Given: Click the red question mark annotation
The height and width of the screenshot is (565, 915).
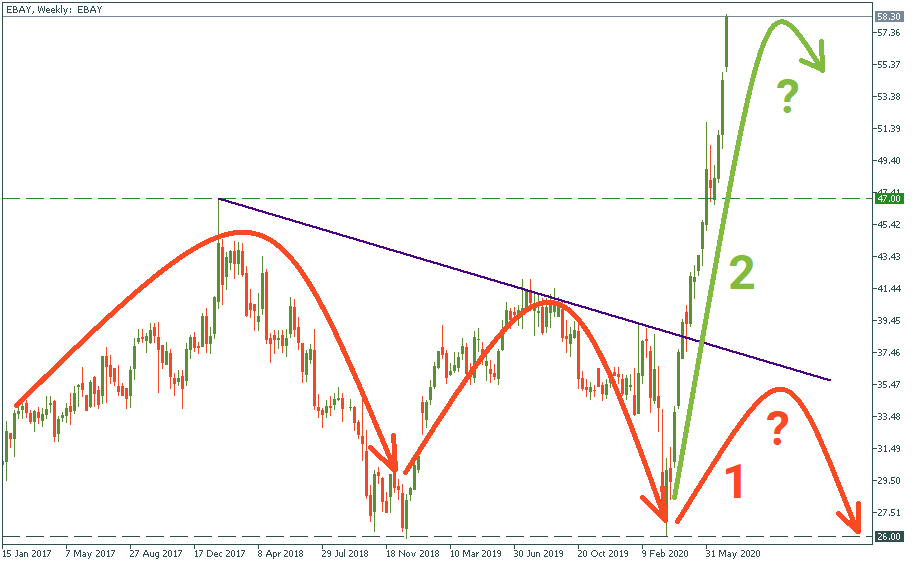Looking at the screenshot, I should point(777,429).
